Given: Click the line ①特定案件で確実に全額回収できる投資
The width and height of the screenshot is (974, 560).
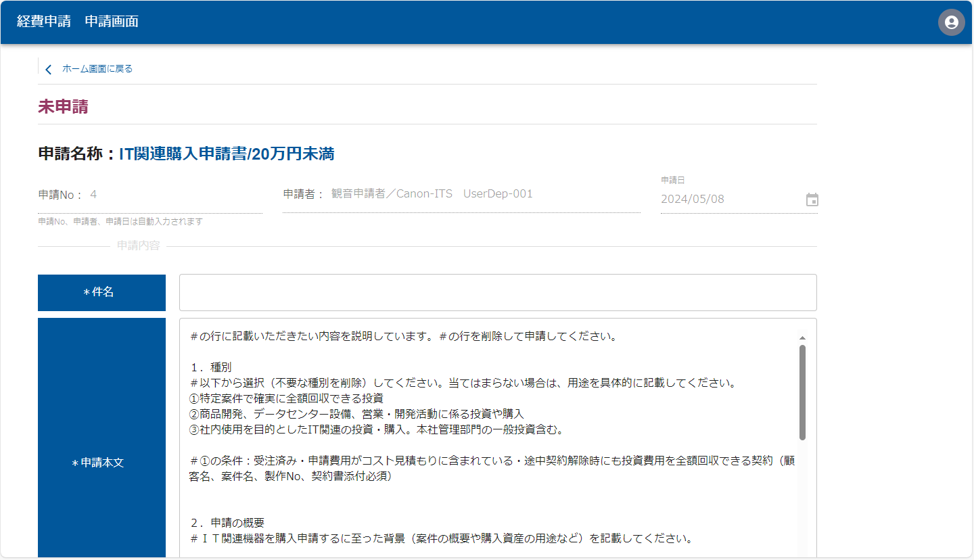Looking at the screenshot, I should click(x=287, y=398).
